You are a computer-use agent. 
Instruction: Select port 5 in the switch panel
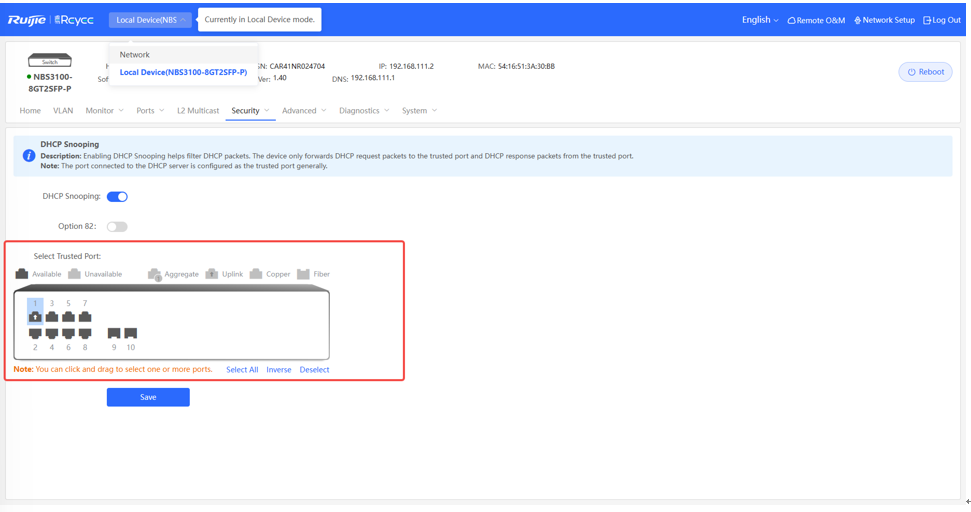69,317
